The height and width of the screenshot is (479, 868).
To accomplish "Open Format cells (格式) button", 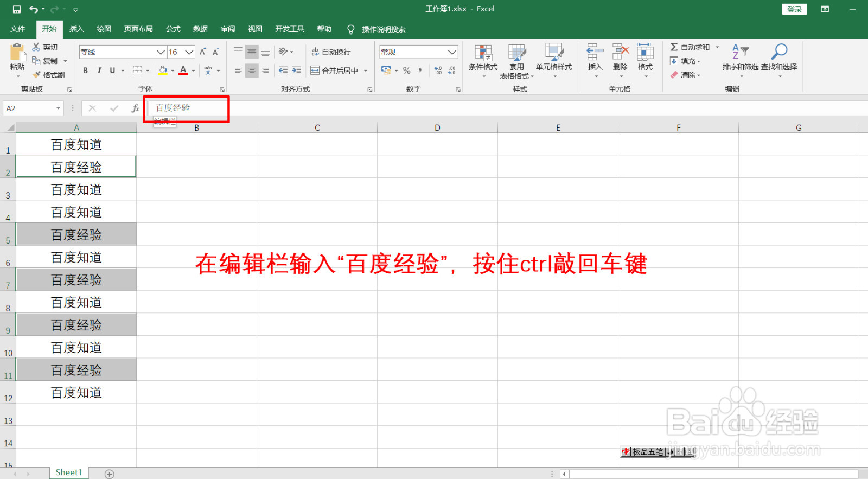I will [x=645, y=60].
